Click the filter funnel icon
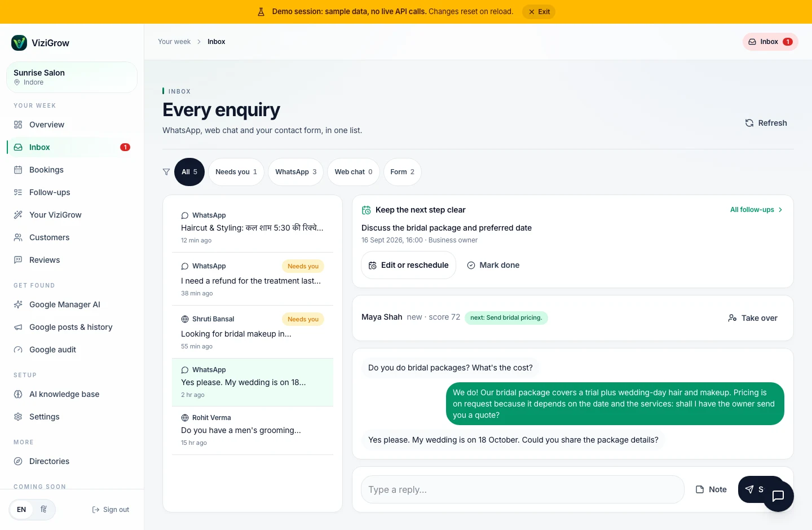Image resolution: width=812 pixels, height=530 pixels. coord(166,172)
